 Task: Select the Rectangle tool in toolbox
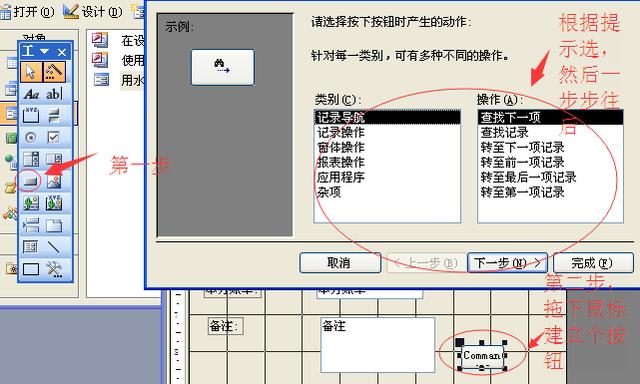[31, 269]
